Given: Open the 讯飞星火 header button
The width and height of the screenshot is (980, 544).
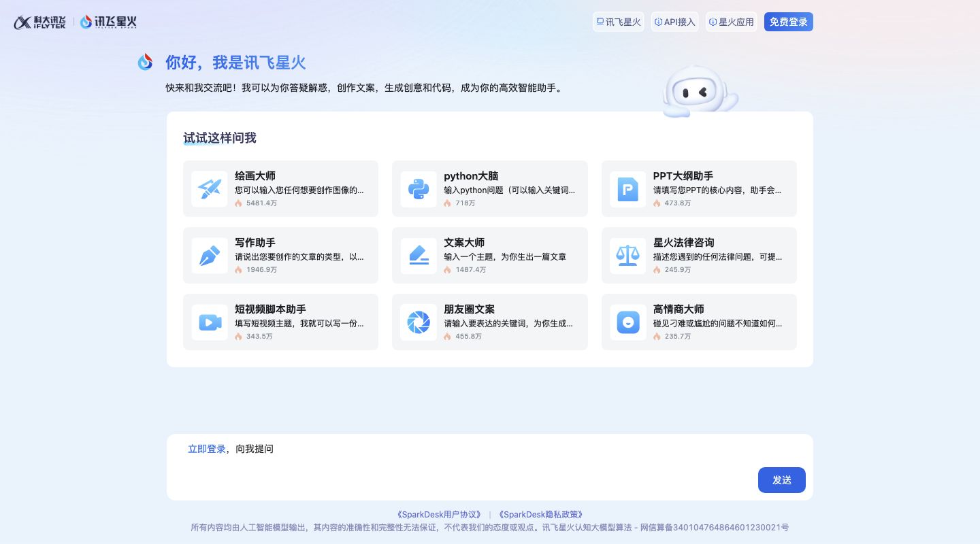Looking at the screenshot, I should tap(618, 22).
